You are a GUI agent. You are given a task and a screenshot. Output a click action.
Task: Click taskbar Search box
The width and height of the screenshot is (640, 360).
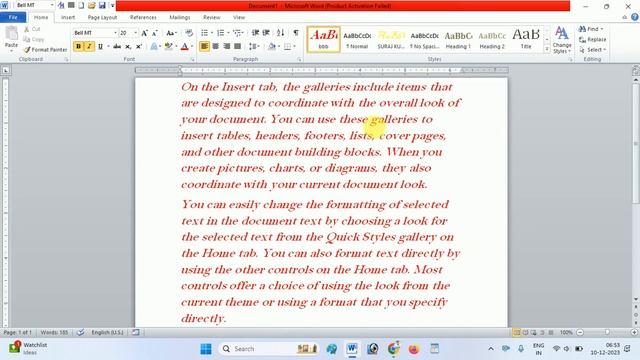click(270, 349)
